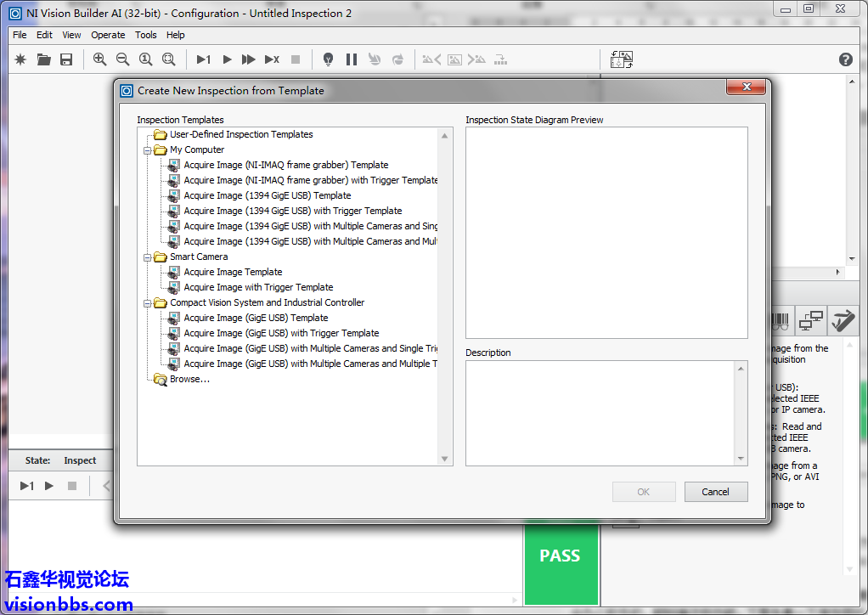Select Smart Camera's Acquire Image with Trigger Template
This screenshot has height=615, width=868.
tap(258, 288)
